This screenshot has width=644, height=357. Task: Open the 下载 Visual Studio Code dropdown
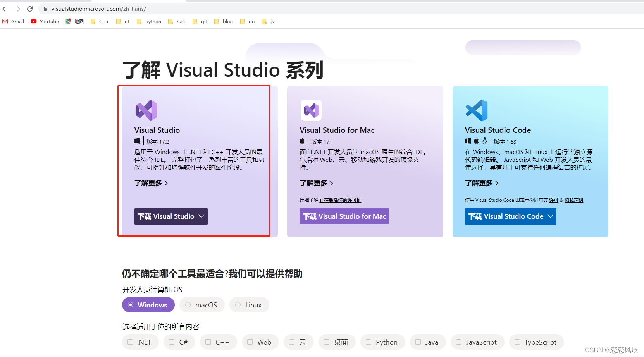(511, 216)
